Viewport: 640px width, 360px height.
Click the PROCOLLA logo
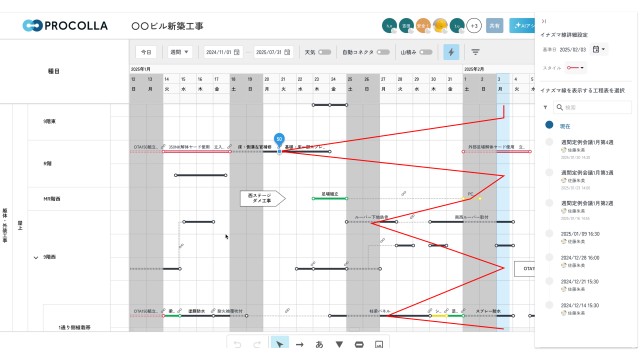click(65, 26)
